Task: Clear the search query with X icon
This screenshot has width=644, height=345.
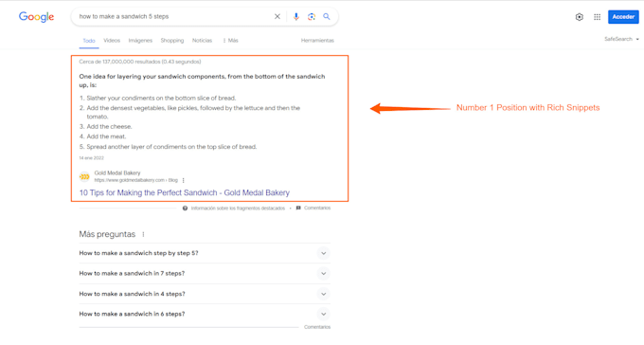Action: click(x=277, y=16)
